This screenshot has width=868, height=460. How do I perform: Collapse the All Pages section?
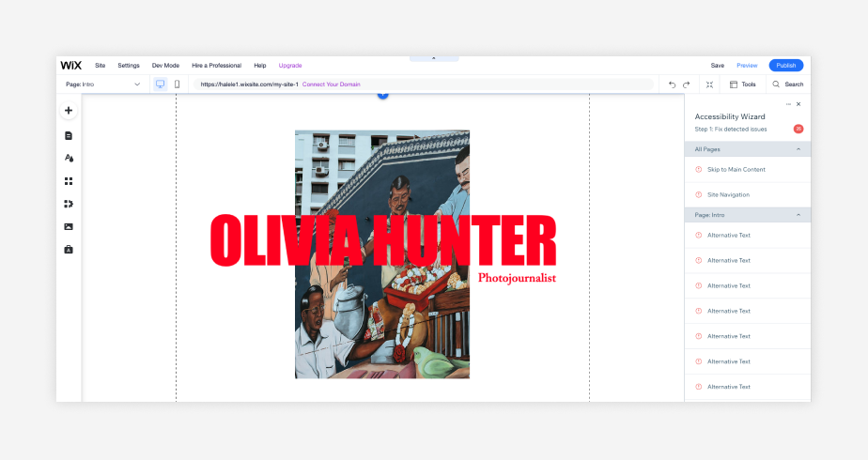pyautogui.click(x=798, y=149)
